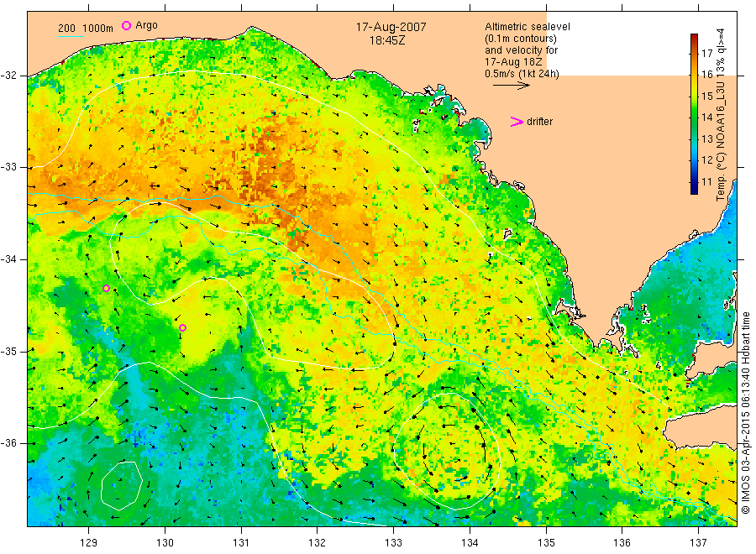
Task: Click colorbar tick value 14
Action: (706, 117)
